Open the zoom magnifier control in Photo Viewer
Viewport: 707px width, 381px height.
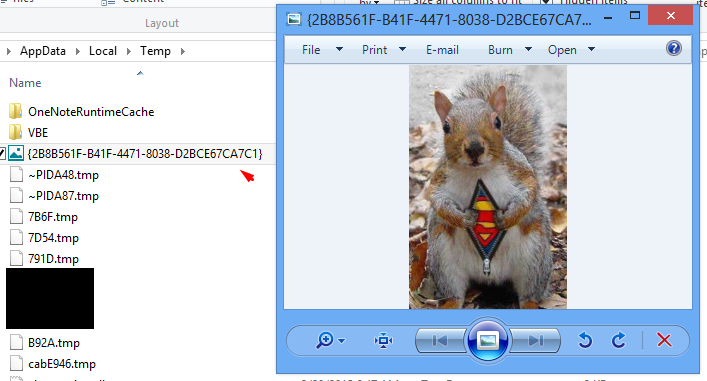click(x=325, y=340)
